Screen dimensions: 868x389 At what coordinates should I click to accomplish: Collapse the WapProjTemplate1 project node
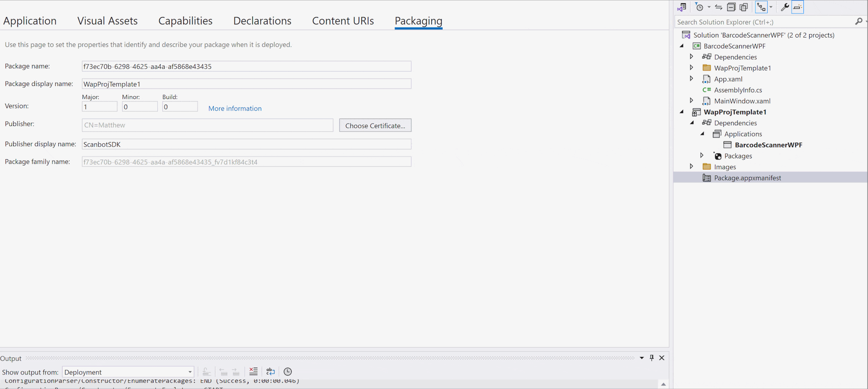tap(682, 112)
